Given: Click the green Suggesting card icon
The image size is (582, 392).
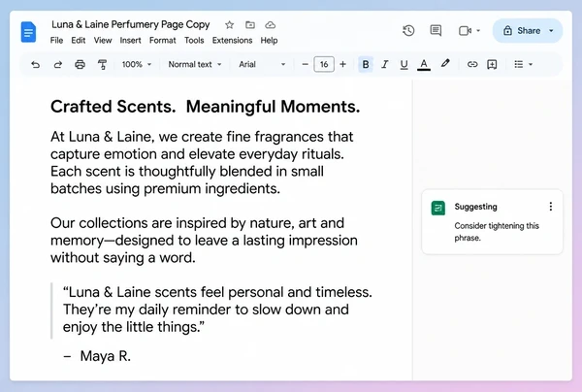Looking at the screenshot, I should 438,208.
